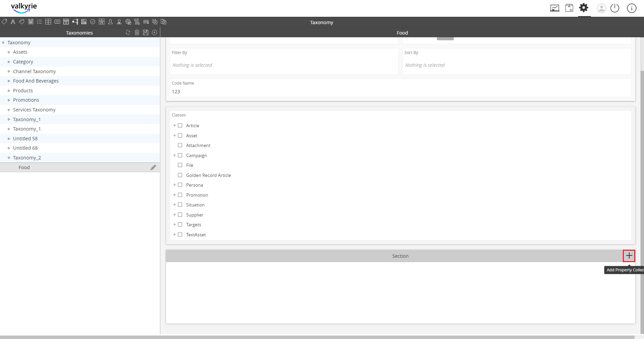644x339 pixels.
Task: Select the Food tree item
Action: [x=80, y=167]
